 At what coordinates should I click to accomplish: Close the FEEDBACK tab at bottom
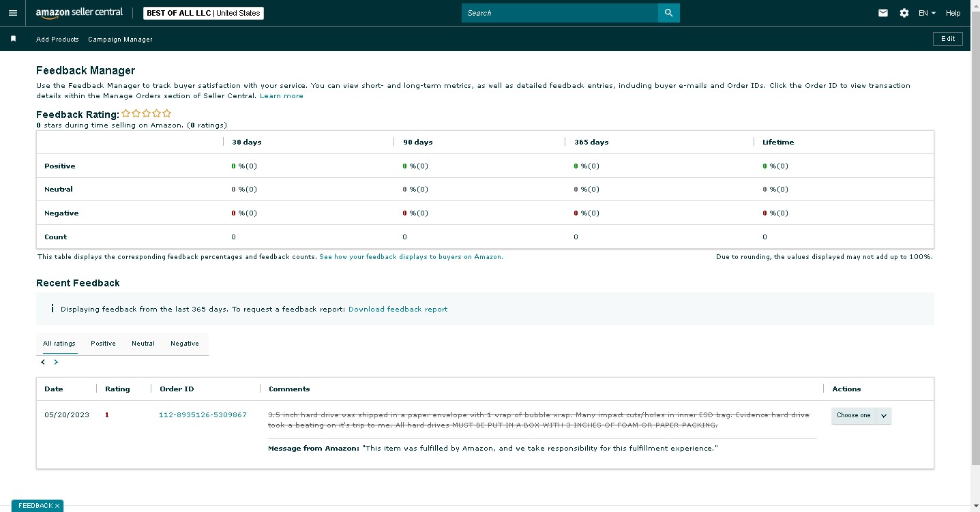[57, 506]
